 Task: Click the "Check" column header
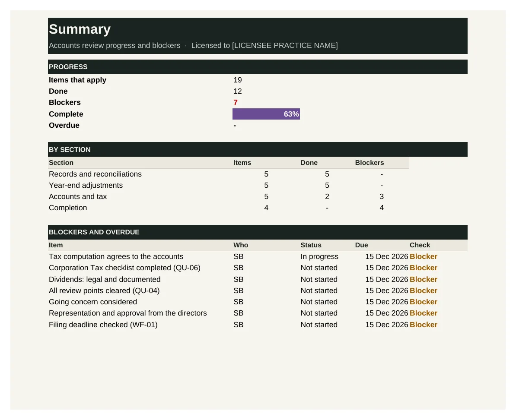(420, 245)
